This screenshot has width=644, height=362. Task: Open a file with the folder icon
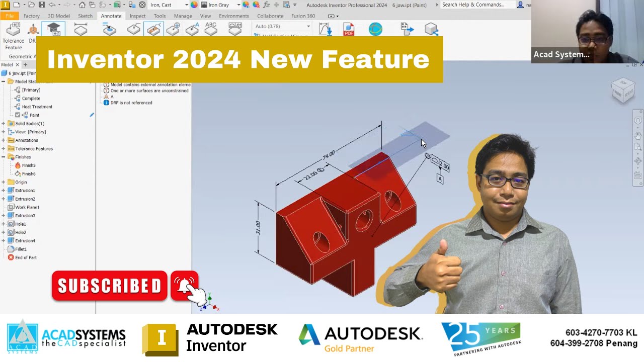(32, 5)
